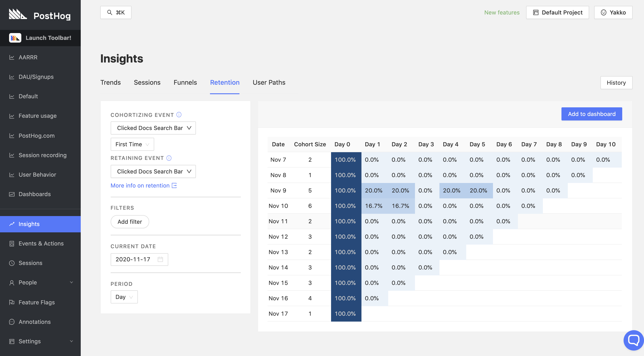644x356 pixels.
Task: Open the Dashboards panel
Action: pos(35,194)
